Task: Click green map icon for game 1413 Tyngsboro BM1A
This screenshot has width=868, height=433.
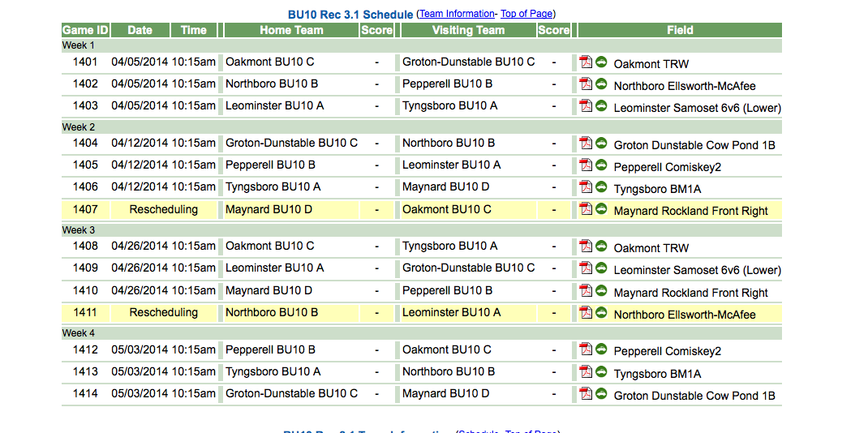Action: coord(601,371)
